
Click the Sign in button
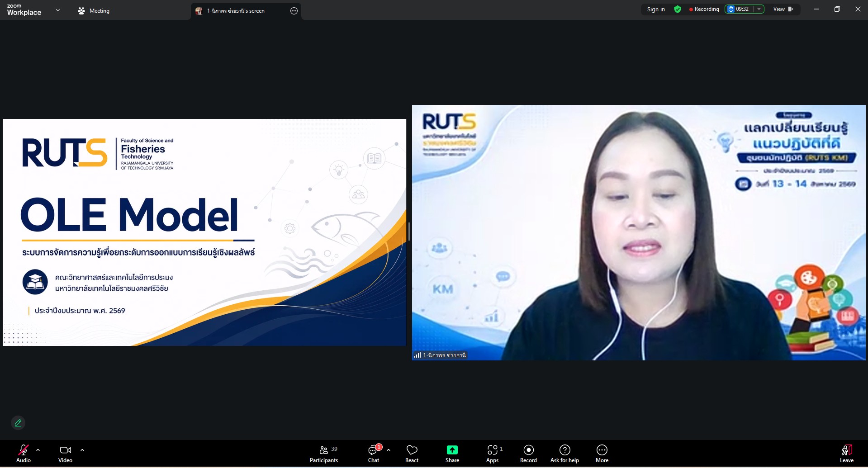point(656,9)
